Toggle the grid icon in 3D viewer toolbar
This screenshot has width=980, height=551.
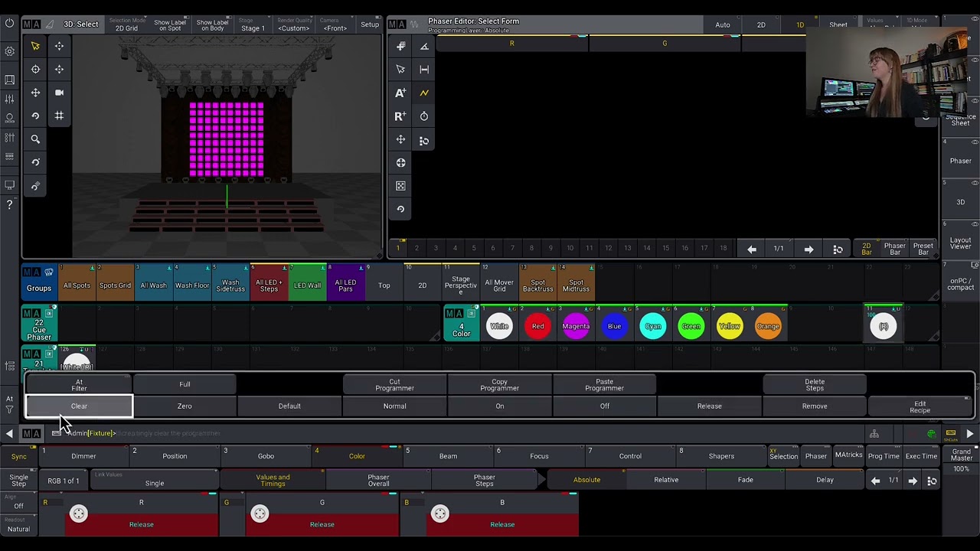59,116
